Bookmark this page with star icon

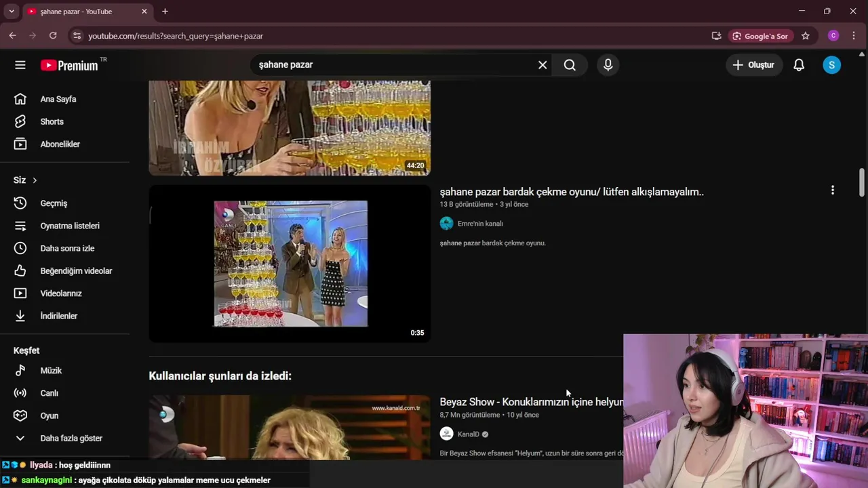[x=806, y=36]
